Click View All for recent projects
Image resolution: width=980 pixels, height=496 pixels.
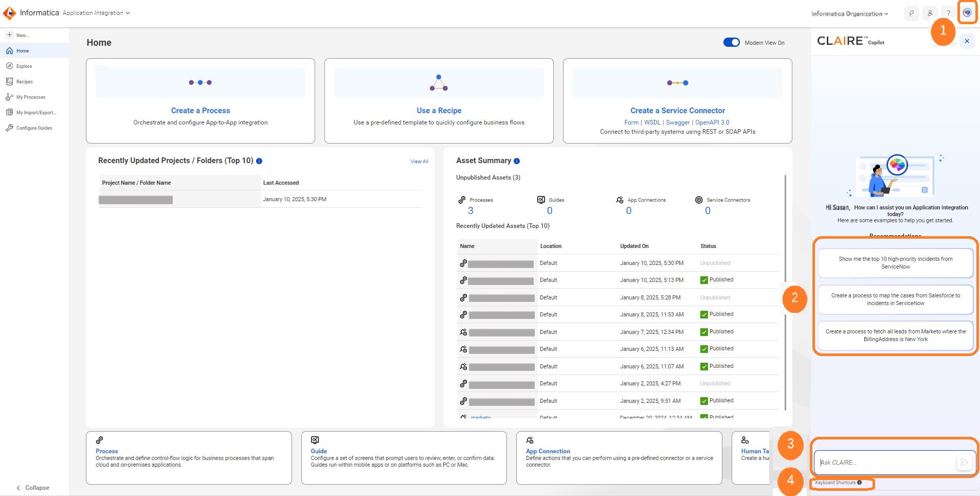pos(419,162)
